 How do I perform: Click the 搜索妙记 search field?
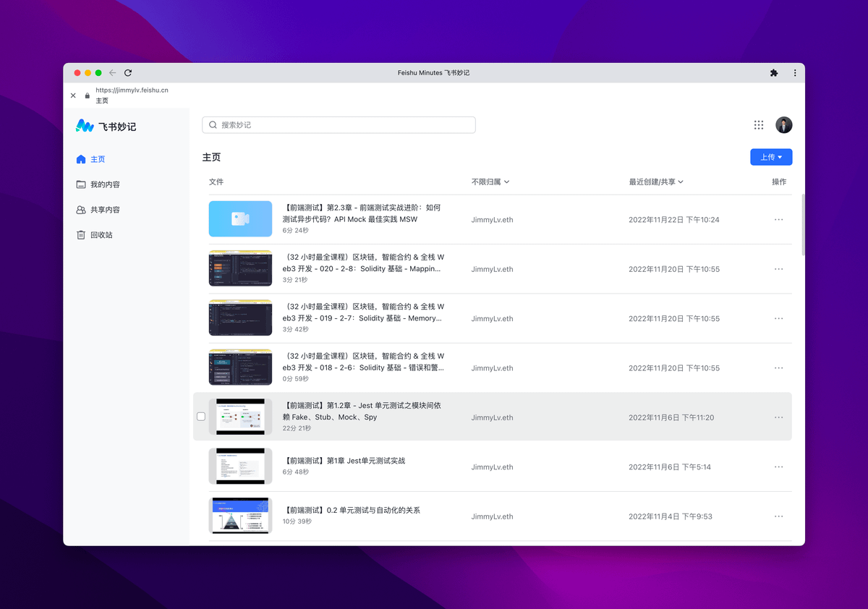click(339, 125)
